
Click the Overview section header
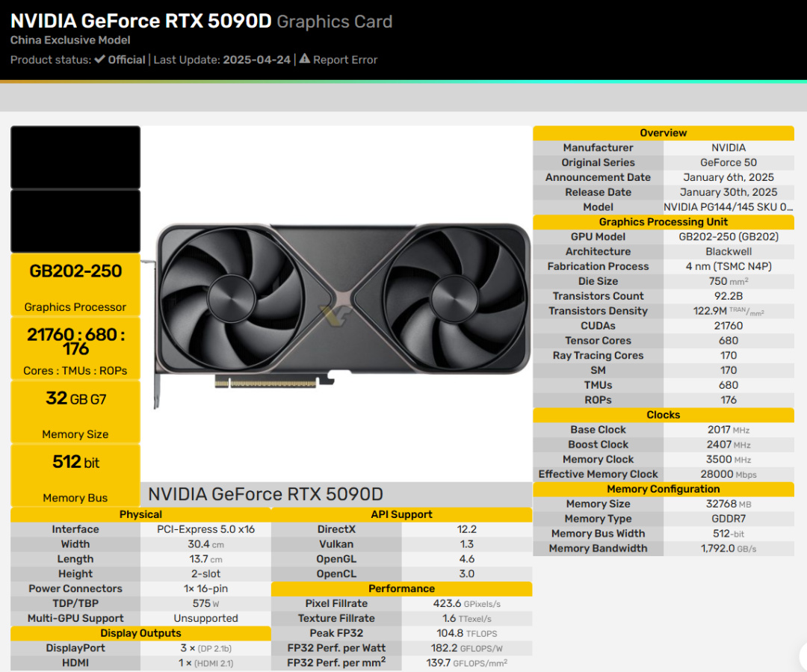664,133
